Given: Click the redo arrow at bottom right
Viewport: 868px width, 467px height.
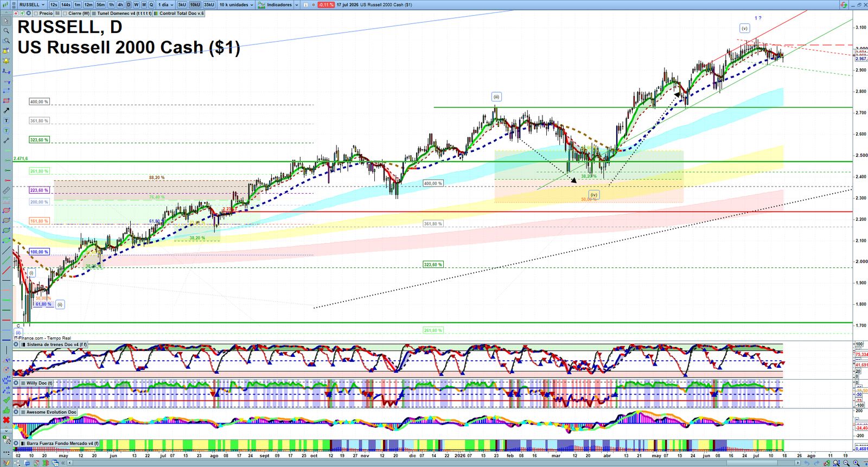Looking at the screenshot, I should click(x=816, y=463).
